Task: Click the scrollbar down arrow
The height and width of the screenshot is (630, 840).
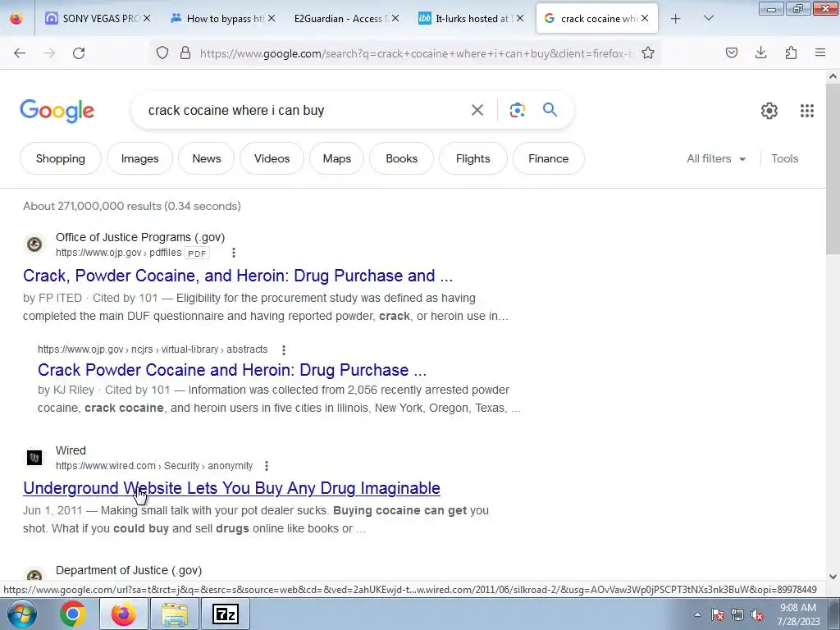Action: (x=833, y=577)
